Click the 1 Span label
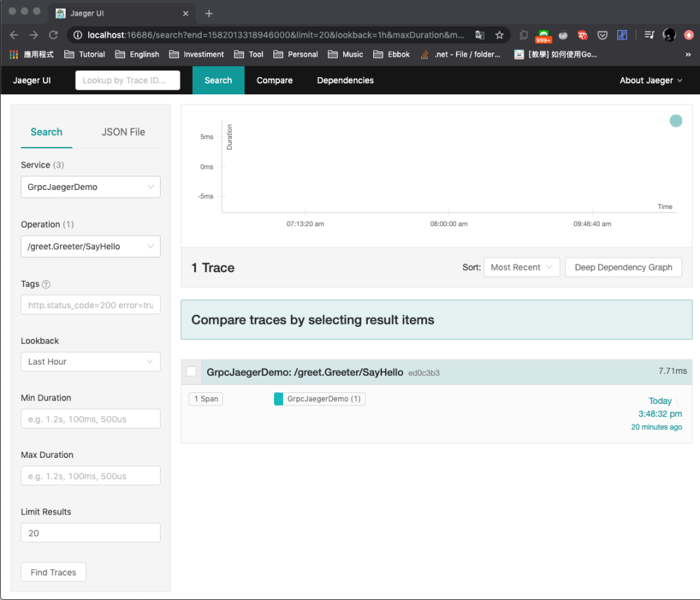Viewport: 700px width, 600px height. point(206,398)
